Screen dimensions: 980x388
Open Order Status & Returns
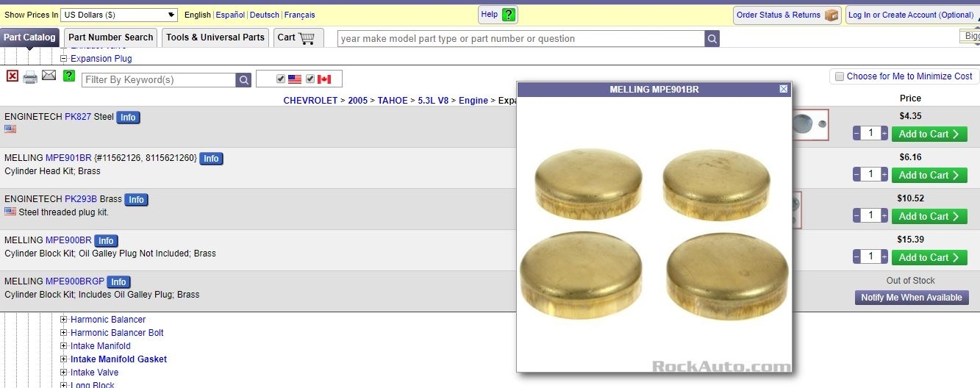click(x=787, y=15)
